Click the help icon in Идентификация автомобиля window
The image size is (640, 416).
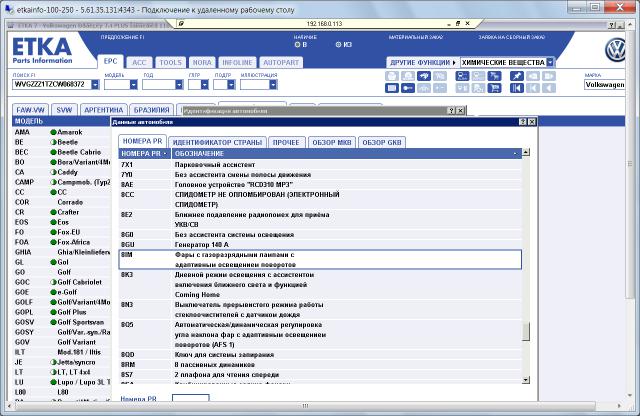pyautogui.click(x=451, y=111)
